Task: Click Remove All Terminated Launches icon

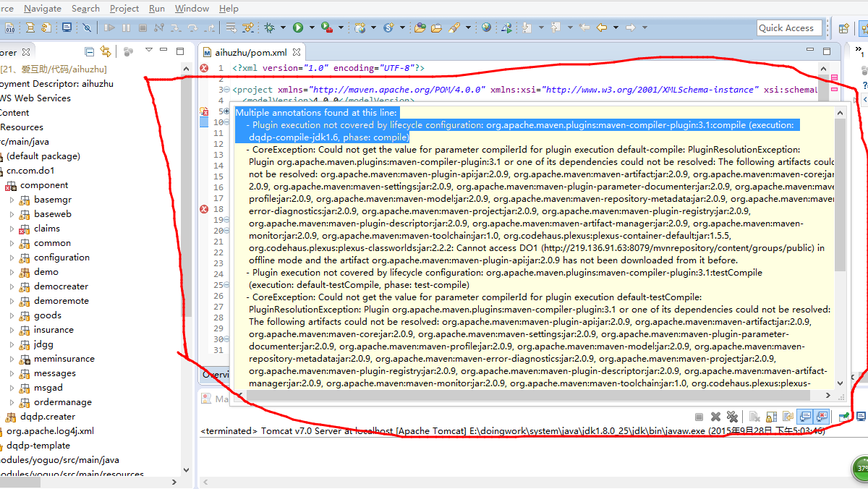Action: click(732, 417)
